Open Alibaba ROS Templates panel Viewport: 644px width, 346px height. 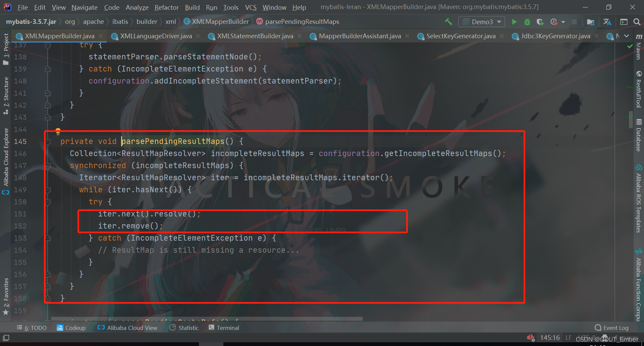point(639,199)
